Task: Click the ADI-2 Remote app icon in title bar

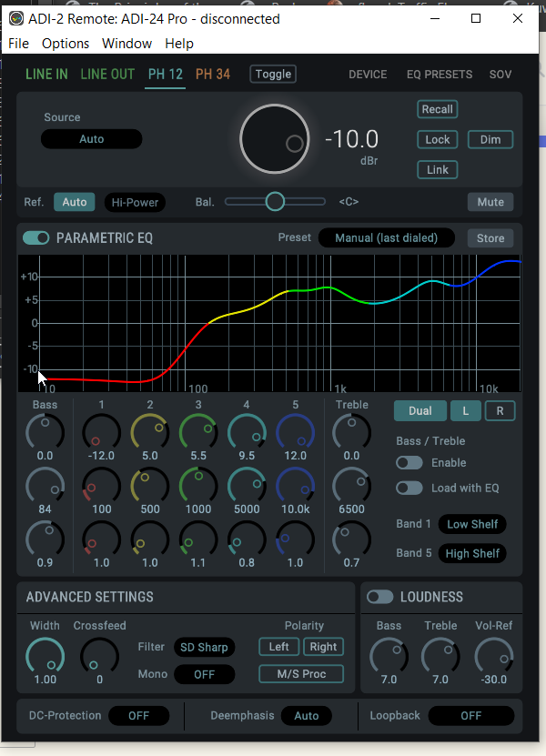Action: pyautogui.click(x=16, y=19)
